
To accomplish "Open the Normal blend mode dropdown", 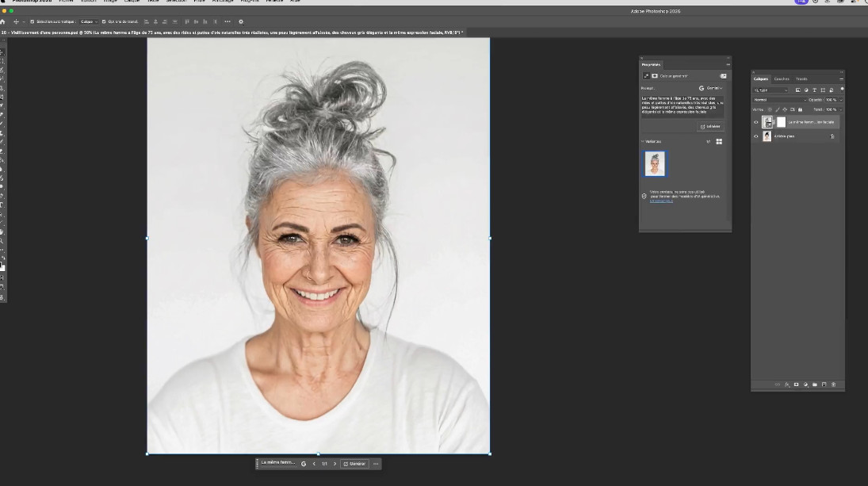I will click(778, 100).
